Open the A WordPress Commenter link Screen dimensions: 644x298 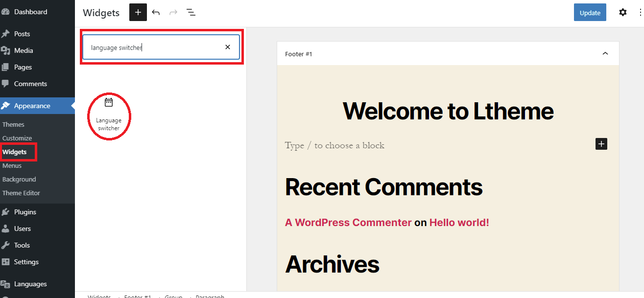(348, 223)
